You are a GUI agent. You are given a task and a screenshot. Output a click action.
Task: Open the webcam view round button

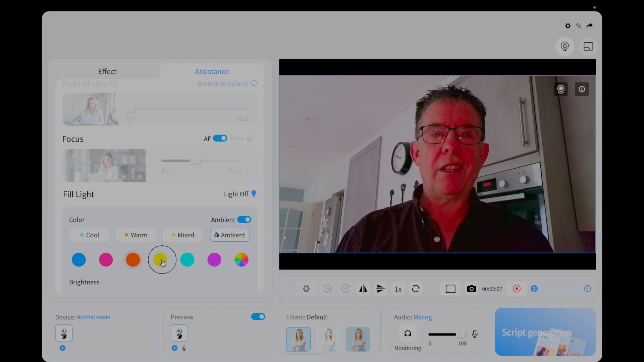(x=565, y=46)
